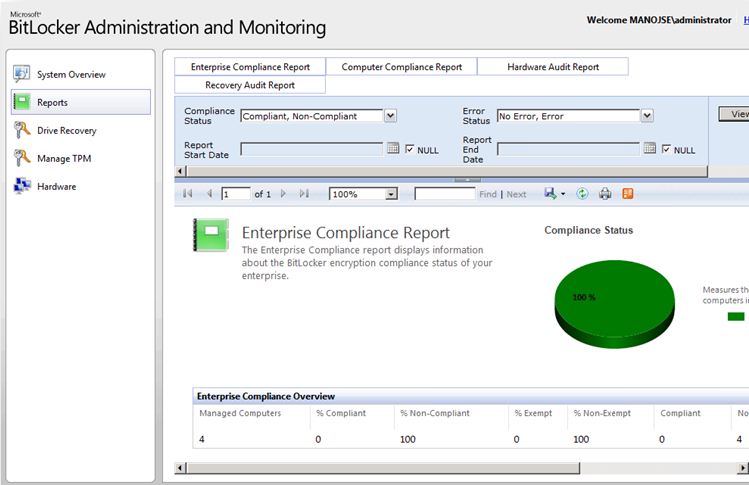Image resolution: width=749 pixels, height=485 pixels.
Task: Click Enterprise Compliance Overview table title
Action: [x=266, y=396]
